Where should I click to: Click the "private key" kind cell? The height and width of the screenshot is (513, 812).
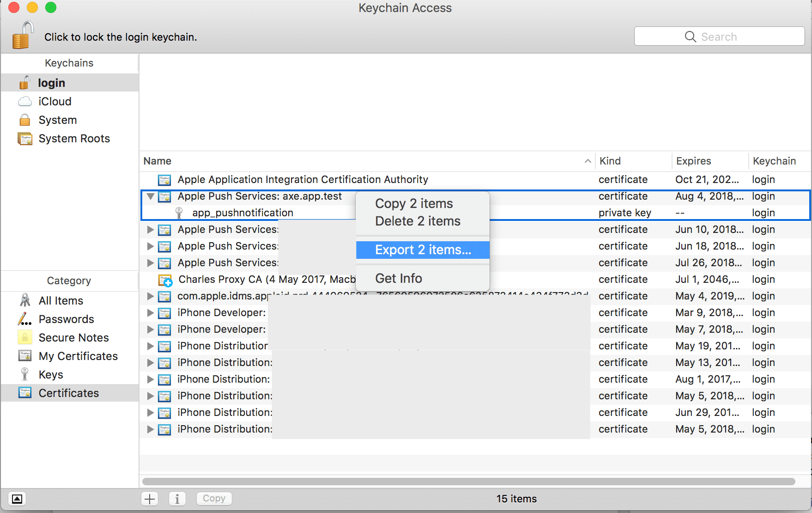point(625,213)
